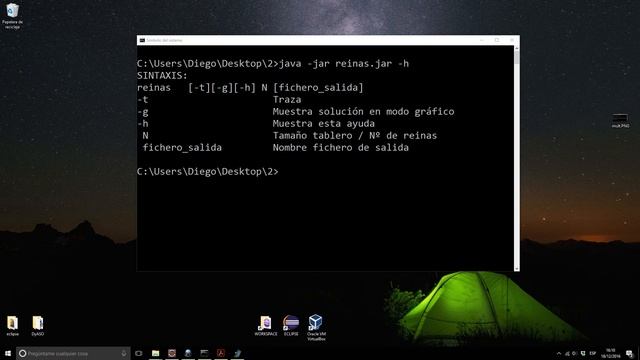Open Adobe Acrobat Reader from the taskbar
The height and width of the screenshot is (360, 640).
[x=221, y=353]
